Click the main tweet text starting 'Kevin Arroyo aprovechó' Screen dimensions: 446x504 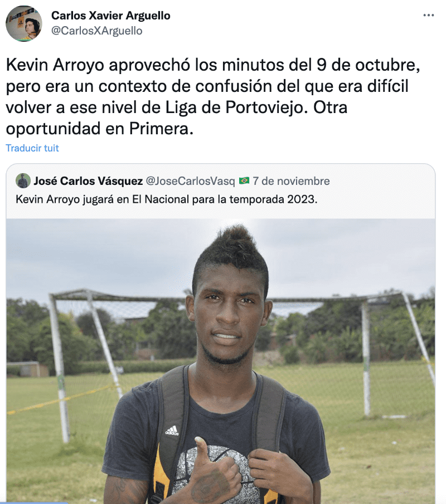pos(214,97)
